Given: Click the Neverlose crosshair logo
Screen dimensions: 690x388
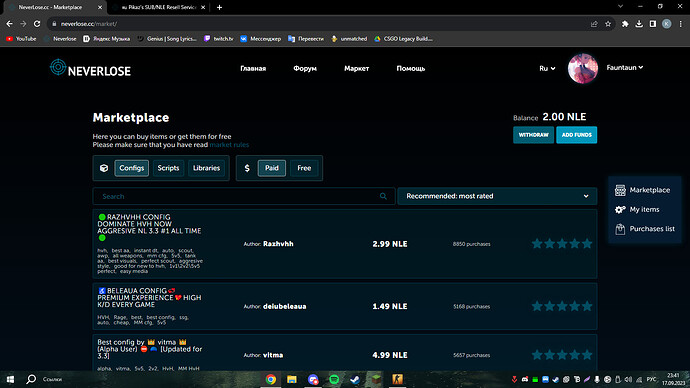Looking at the screenshot, I should pos(58,67).
